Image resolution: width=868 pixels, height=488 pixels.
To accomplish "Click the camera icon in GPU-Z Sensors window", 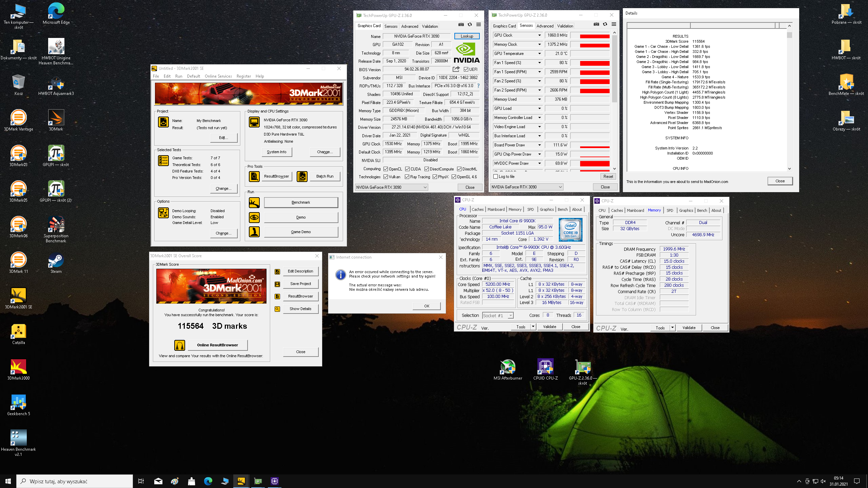I will pos(596,24).
